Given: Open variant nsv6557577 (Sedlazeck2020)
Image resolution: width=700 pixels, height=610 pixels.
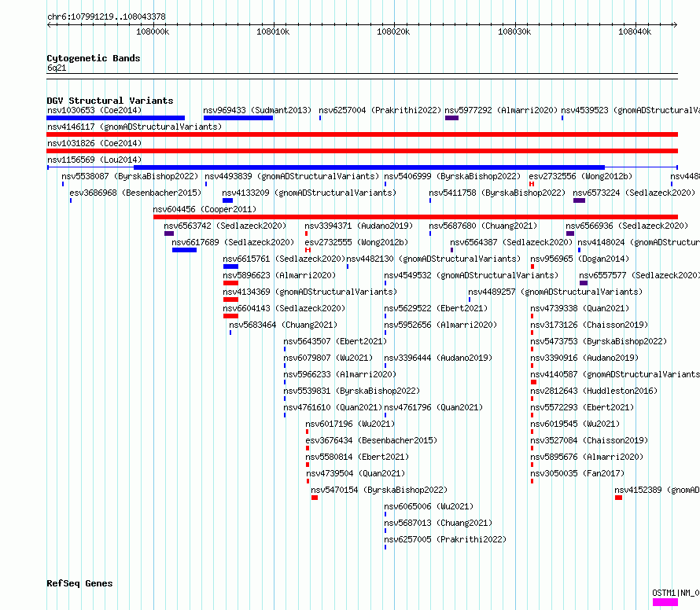Looking at the screenshot, I should coord(639,275).
